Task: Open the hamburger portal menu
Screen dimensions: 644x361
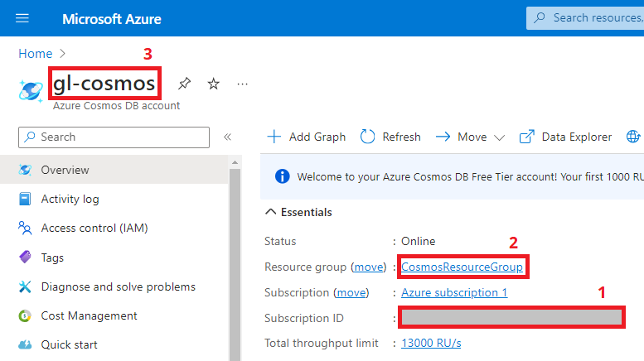Action: 22,18
